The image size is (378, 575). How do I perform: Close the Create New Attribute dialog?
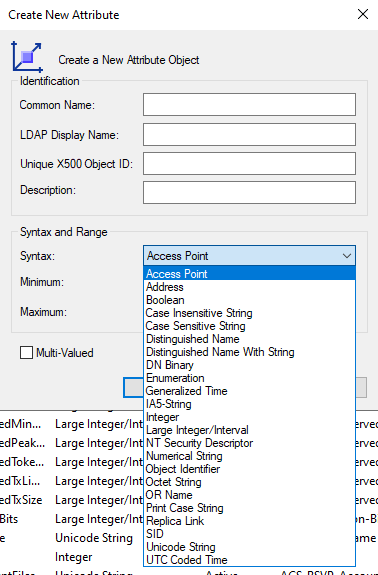pos(363,14)
